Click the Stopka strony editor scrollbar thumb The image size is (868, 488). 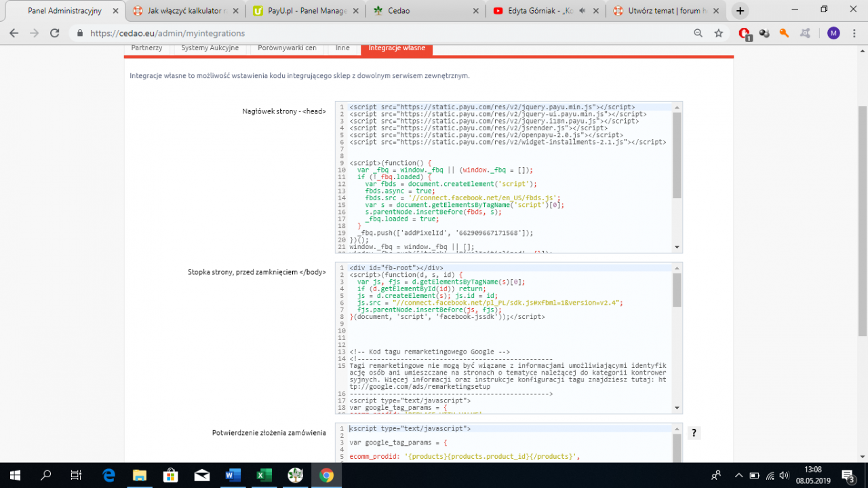tap(677, 290)
